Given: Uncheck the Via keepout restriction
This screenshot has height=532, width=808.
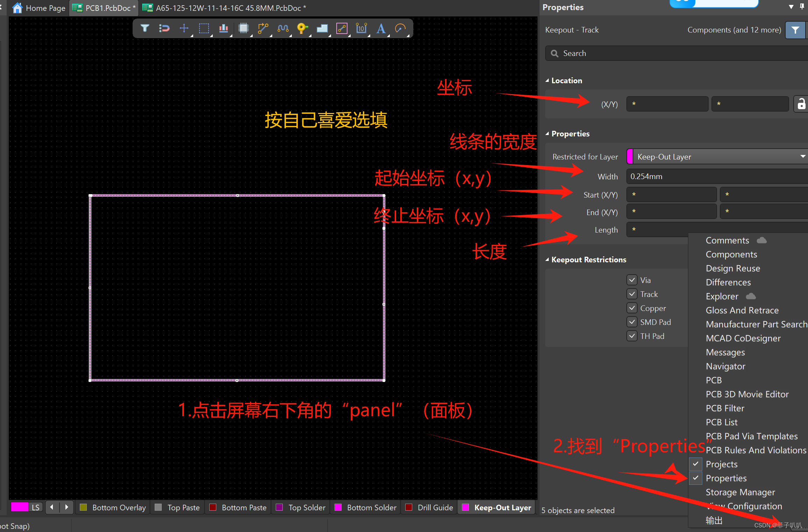Looking at the screenshot, I should pyautogui.click(x=632, y=280).
